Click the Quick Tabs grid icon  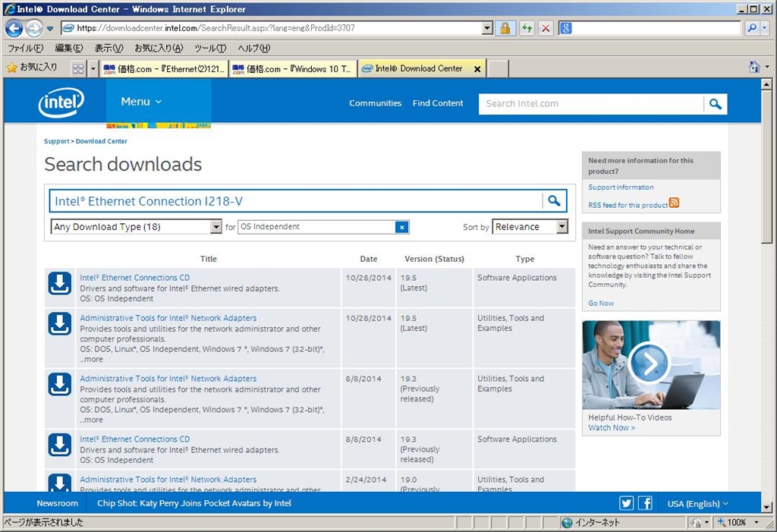[78, 68]
